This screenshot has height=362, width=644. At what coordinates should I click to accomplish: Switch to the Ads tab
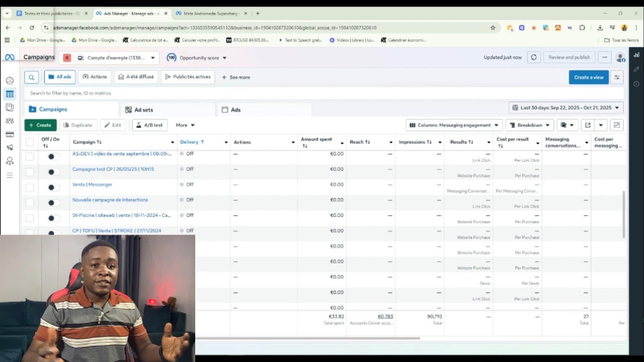264,110
